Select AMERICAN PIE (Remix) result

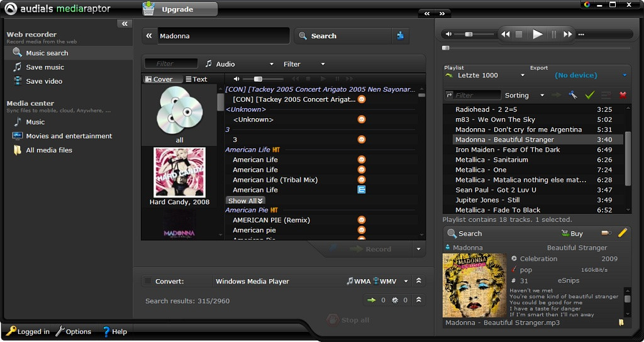pos(272,220)
